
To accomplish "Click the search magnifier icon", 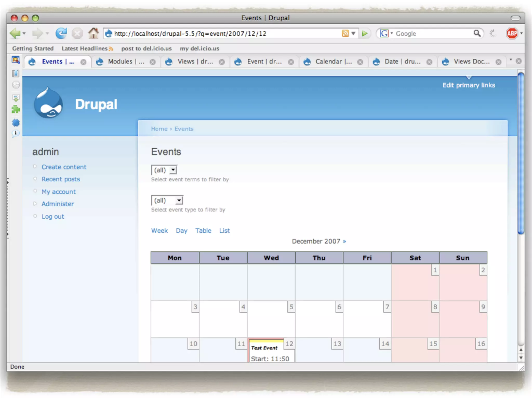I will point(477,33).
